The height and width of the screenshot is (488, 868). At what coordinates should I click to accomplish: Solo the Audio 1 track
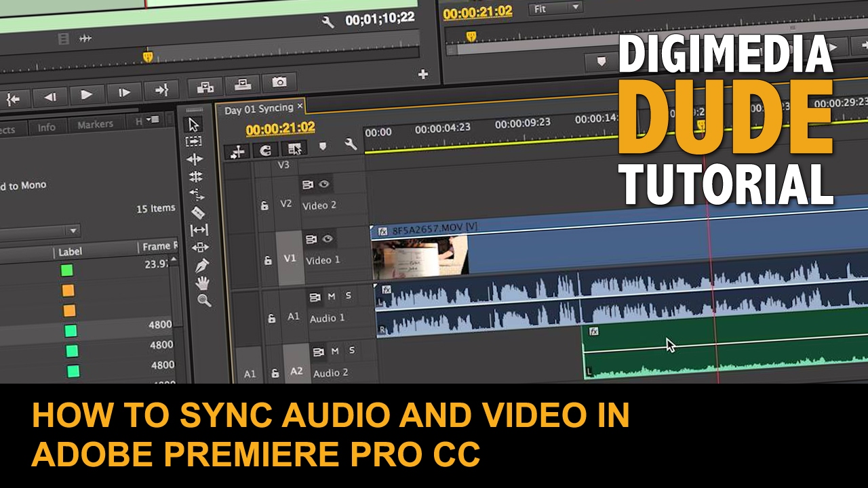point(349,296)
